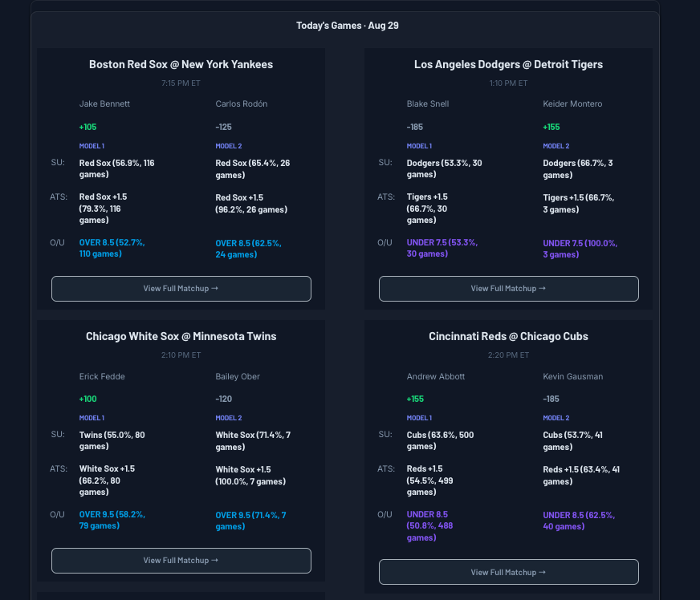Click MODEL 1 label in Dodgers @ Tigers card

[x=419, y=146]
